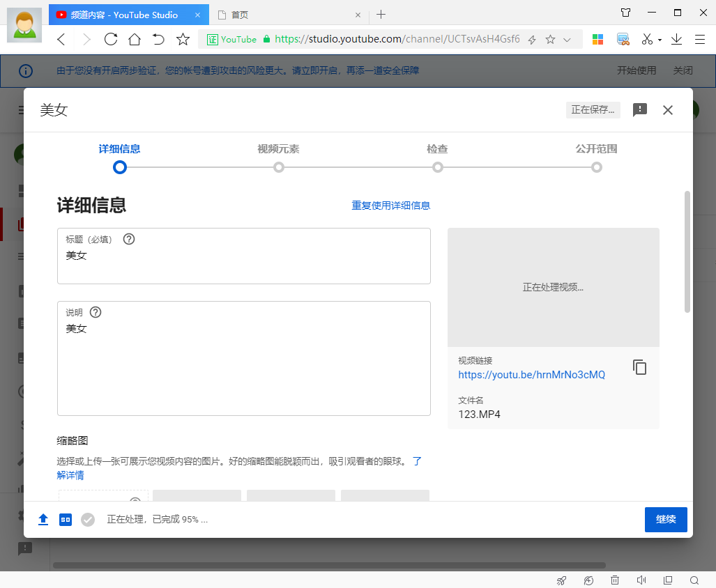Open the colorful apps grid extension icon

point(597,39)
